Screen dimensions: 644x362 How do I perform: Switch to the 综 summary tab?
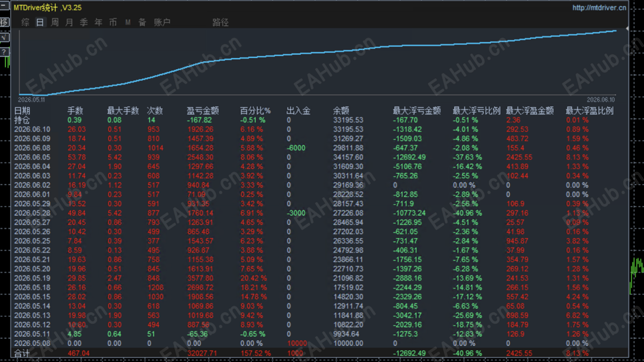click(x=25, y=22)
